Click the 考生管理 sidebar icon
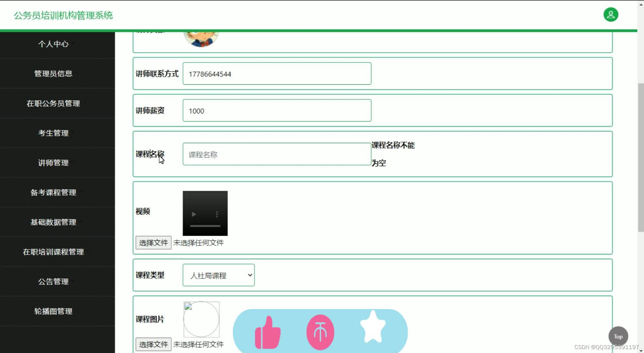The image size is (644, 353). [53, 133]
